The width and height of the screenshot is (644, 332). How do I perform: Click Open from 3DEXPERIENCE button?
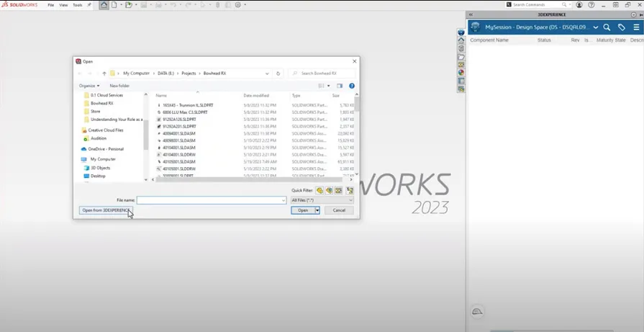tap(106, 210)
